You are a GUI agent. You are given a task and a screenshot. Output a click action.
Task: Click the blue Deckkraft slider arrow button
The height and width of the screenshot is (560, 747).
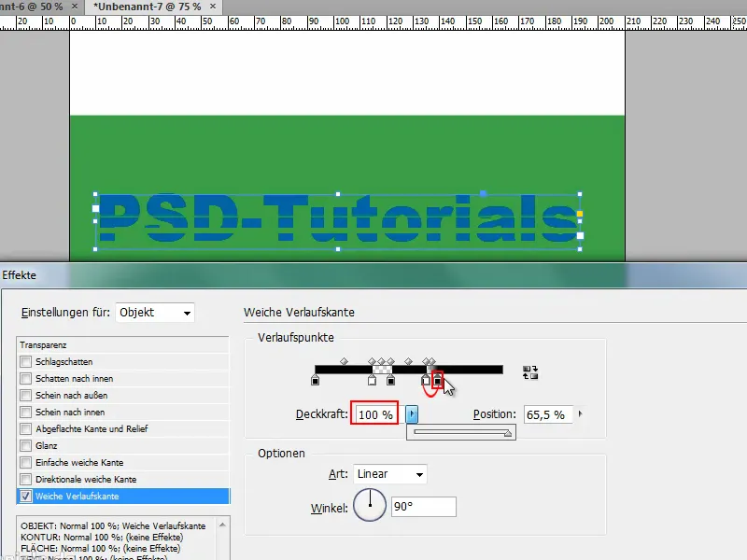[x=412, y=414]
